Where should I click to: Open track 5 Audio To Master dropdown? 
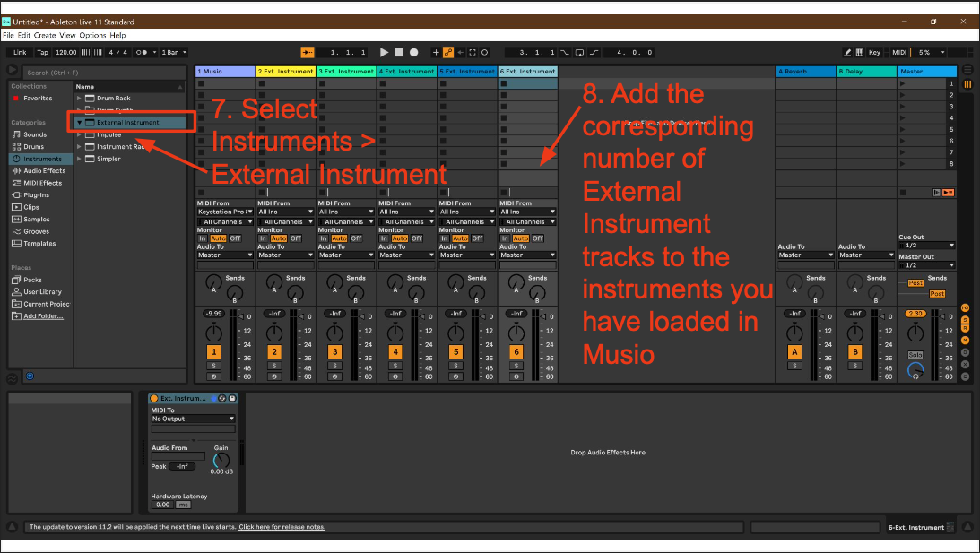click(x=467, y=255)
